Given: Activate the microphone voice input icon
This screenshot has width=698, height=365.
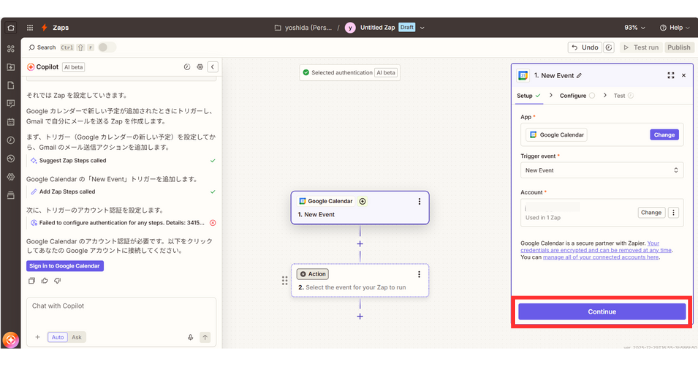Looking at the screenshot, I should click(191, 337).
